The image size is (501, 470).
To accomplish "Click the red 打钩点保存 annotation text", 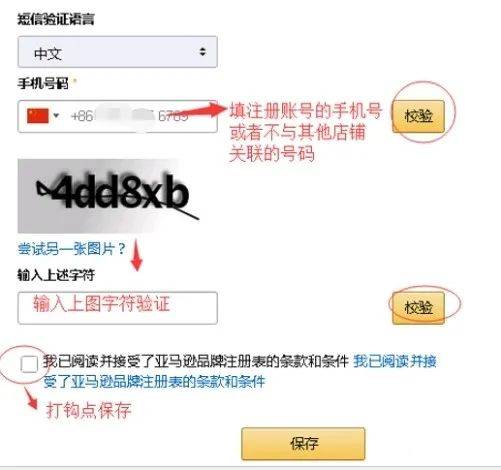I will tap(89, 410).
